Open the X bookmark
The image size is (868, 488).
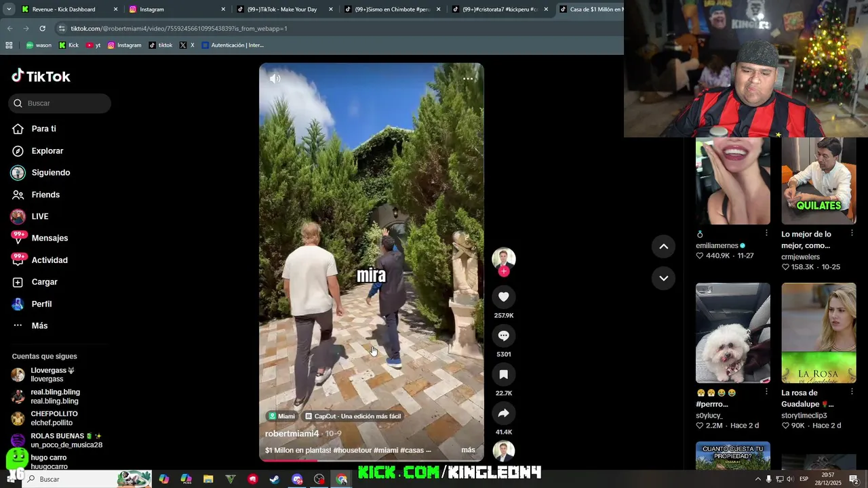tap(187, 45)
